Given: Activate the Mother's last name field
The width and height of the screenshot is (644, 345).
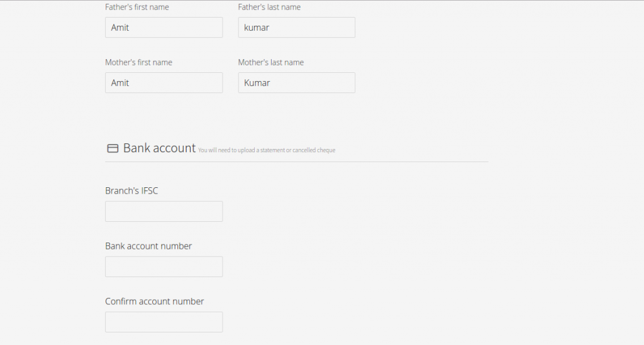Looking at the screenshot, I should pyautogui.click(x=297, y=83).
